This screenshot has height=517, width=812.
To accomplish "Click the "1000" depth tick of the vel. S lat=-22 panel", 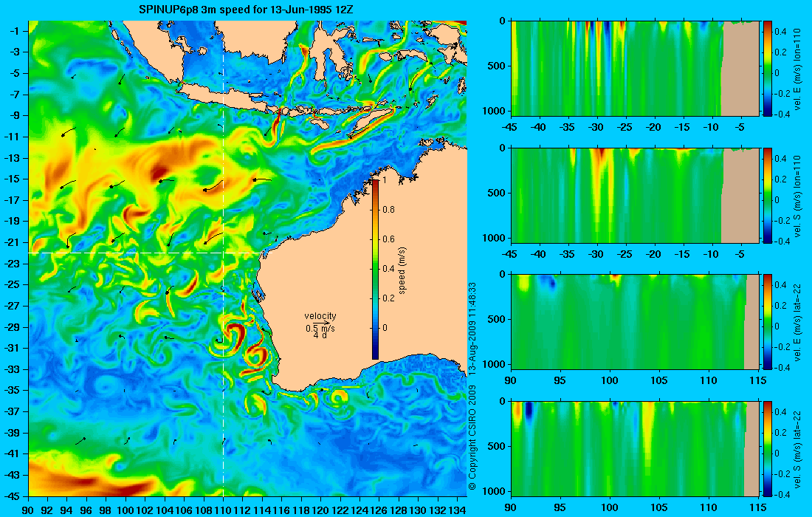I will coord(494,491).
